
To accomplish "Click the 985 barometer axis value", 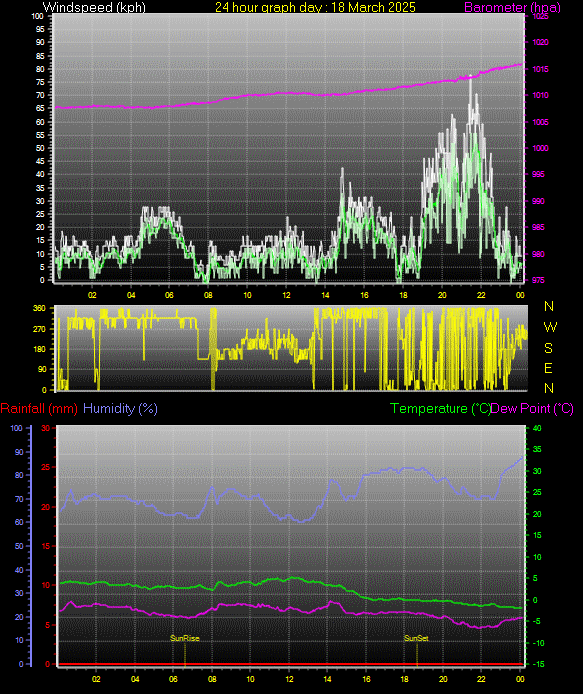I will [x=538, y=227].
